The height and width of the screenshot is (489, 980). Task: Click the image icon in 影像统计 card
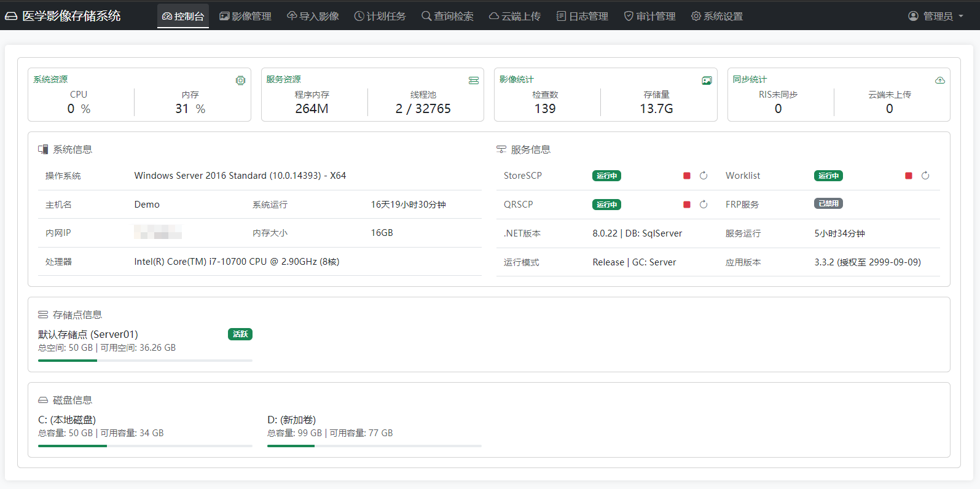click(707, 80)
